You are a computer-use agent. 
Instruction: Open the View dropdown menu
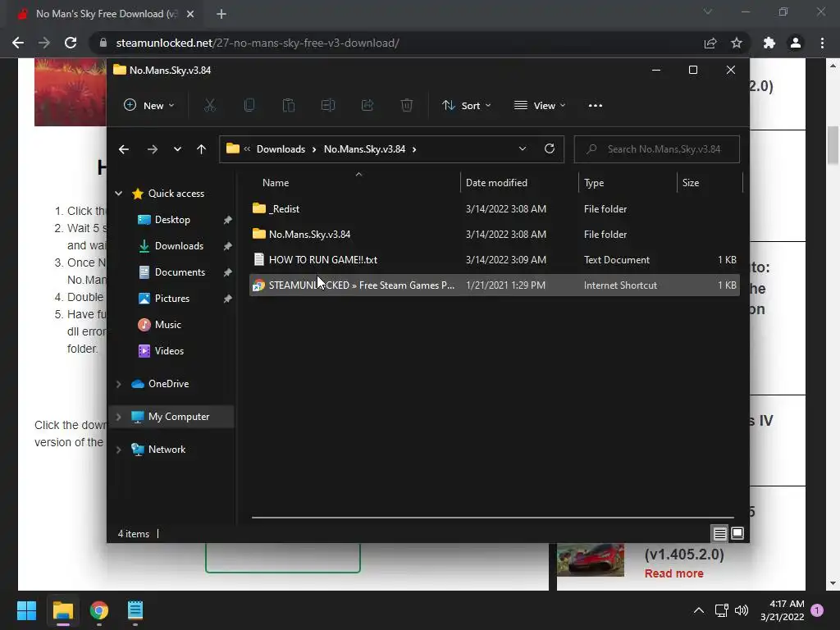pos(540,106)
